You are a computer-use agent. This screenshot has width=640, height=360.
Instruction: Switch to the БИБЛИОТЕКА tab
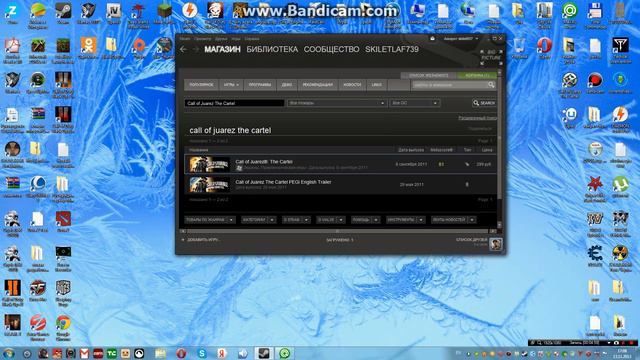(272, 49)
